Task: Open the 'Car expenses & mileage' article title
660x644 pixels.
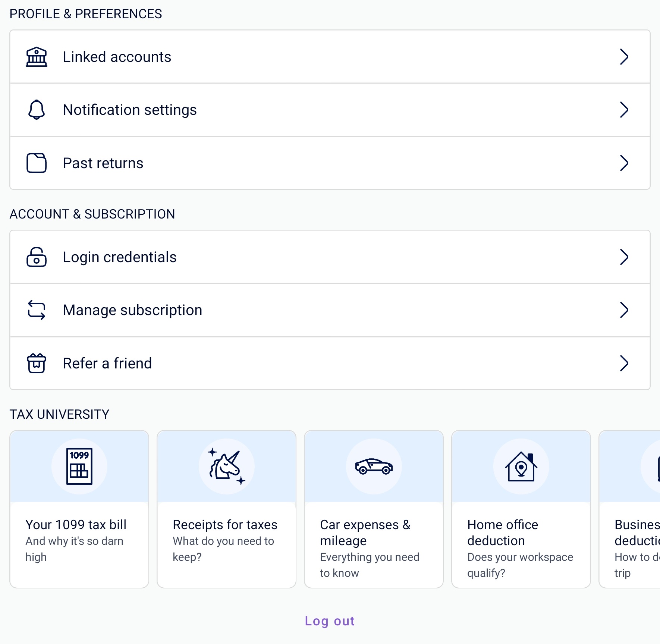Action: point(365,533)
